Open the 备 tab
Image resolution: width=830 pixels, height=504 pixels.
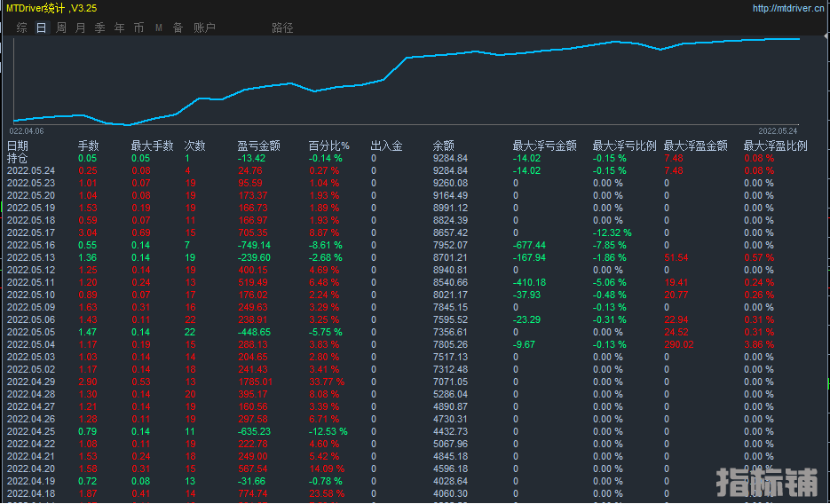coord(178,28)
